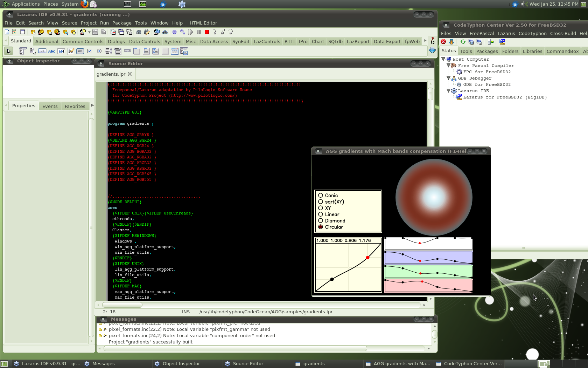Pick the TMainMenu component icon
Viewport: 588px width, 368px height.
tap(23, 51)
